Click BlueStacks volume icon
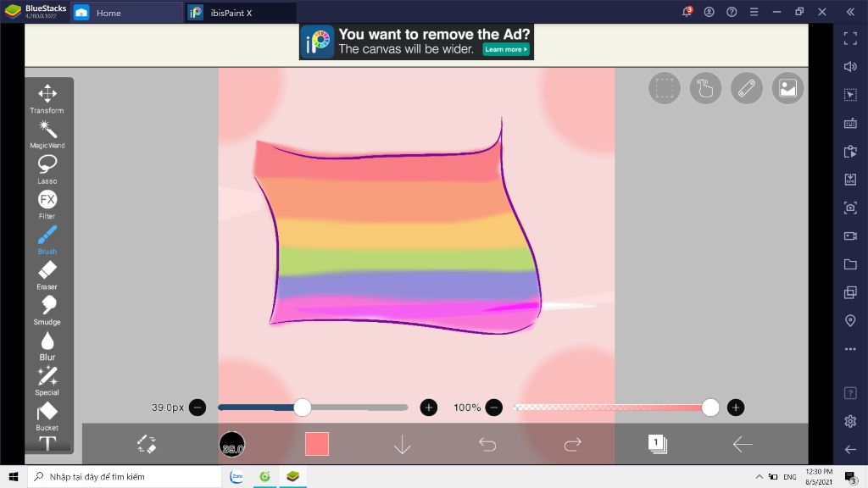This screenshot has width=868, height=488. [x=850, y=66]
